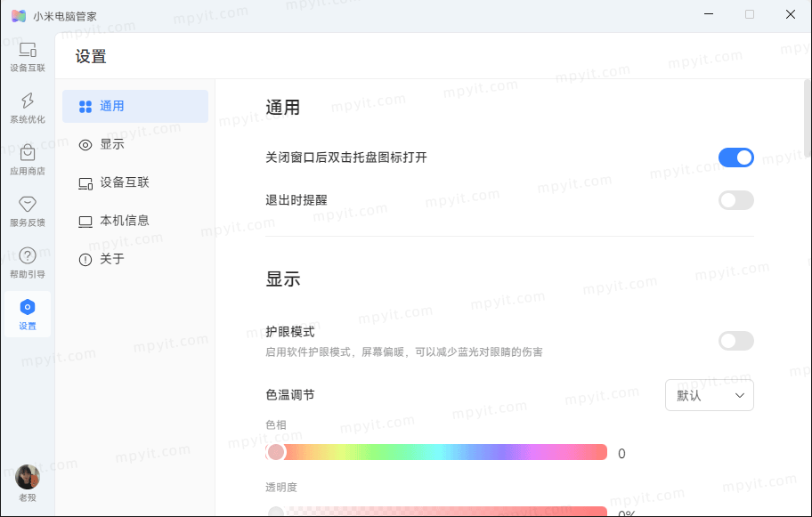The height and width of the screenshot is (517, 812).
Task: Enable the 退出时提醒 toggle
Action: pos(735,200)
